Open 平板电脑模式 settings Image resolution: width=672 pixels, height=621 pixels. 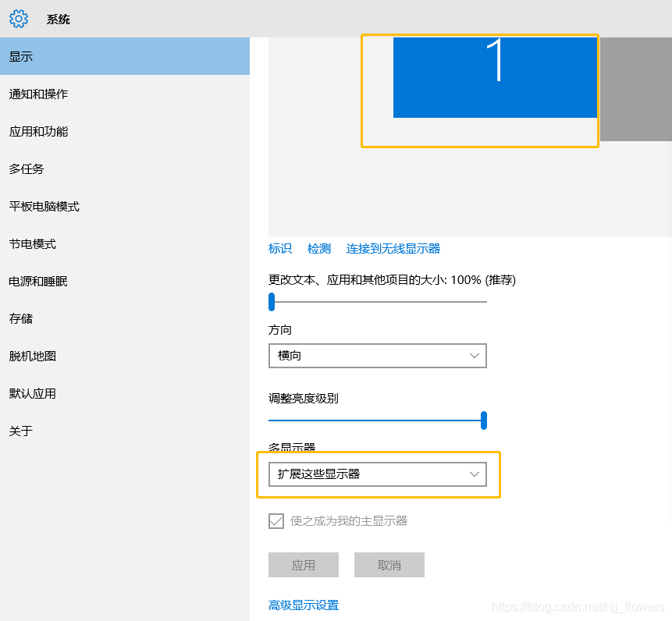click(125, 206)
